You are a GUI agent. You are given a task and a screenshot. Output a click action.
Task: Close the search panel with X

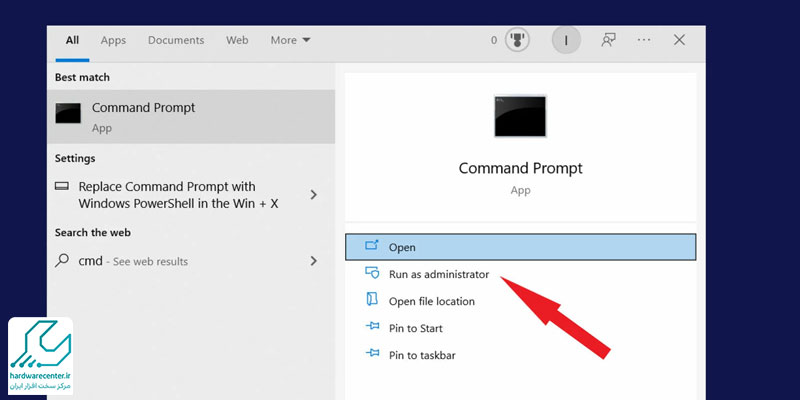tap(679, 40)
